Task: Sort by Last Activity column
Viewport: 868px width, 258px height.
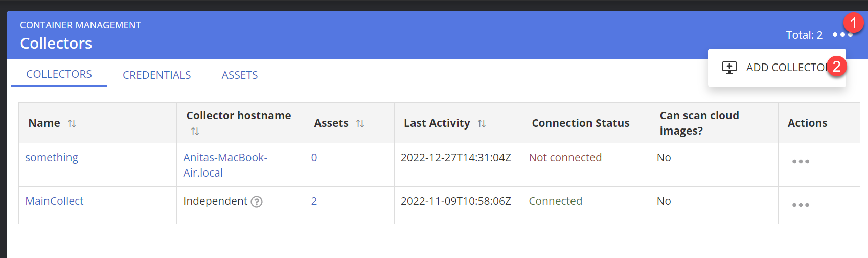Action: pos(482,123)
